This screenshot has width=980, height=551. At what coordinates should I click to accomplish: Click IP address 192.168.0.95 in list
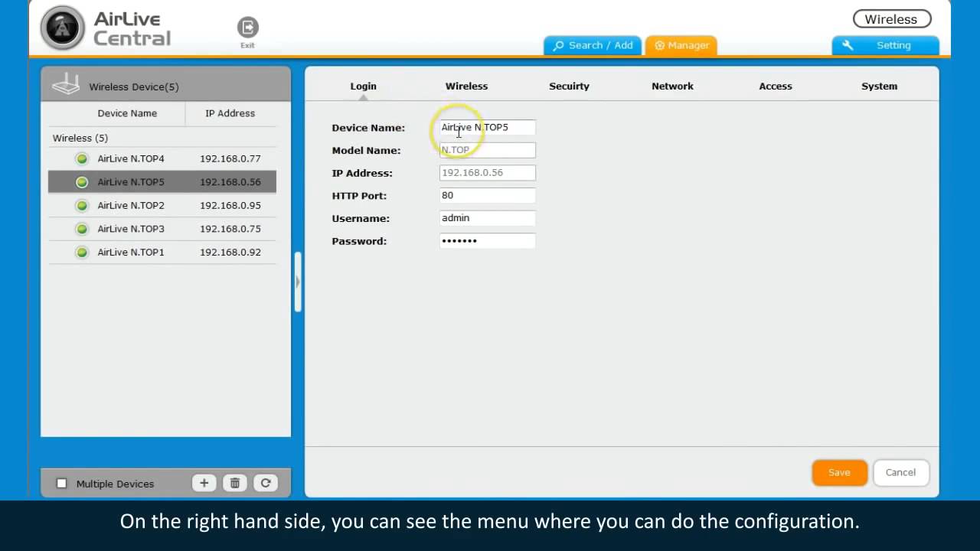pyautogui.click(x=230, y=206)
